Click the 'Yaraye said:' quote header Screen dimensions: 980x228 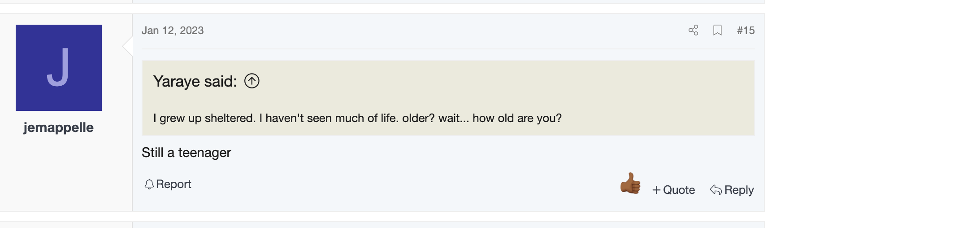tap(195, 81)
